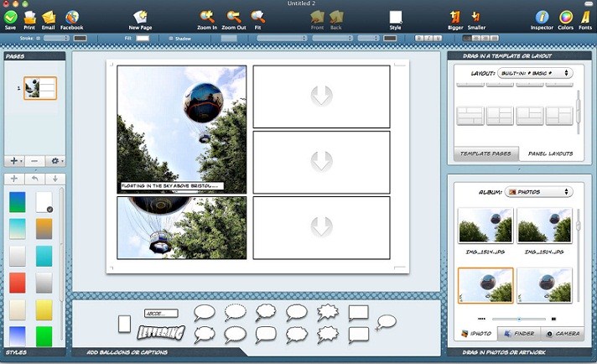Click the Zoom In magnifier
Screen dimensions: 597x364
[x=207, y=17]
